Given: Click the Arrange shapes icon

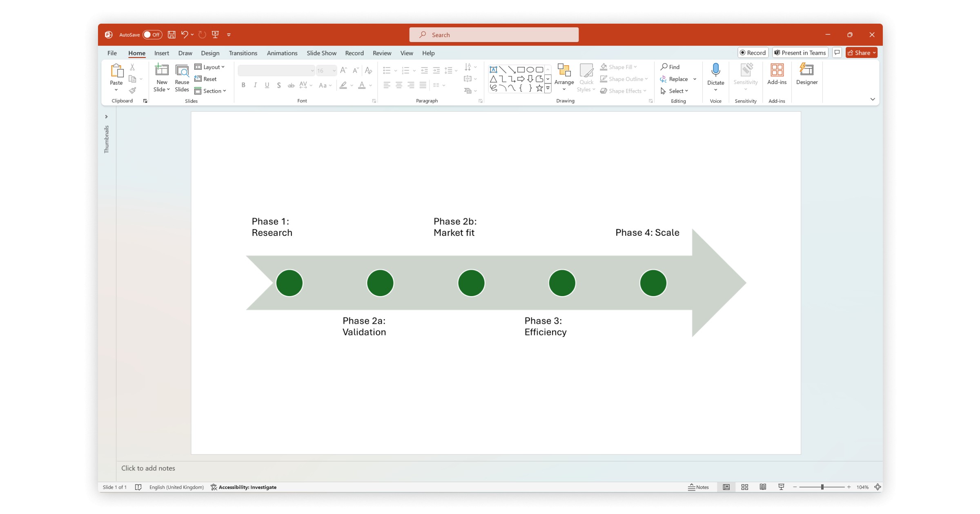Looking at the screenshot, I should [564, 70].
